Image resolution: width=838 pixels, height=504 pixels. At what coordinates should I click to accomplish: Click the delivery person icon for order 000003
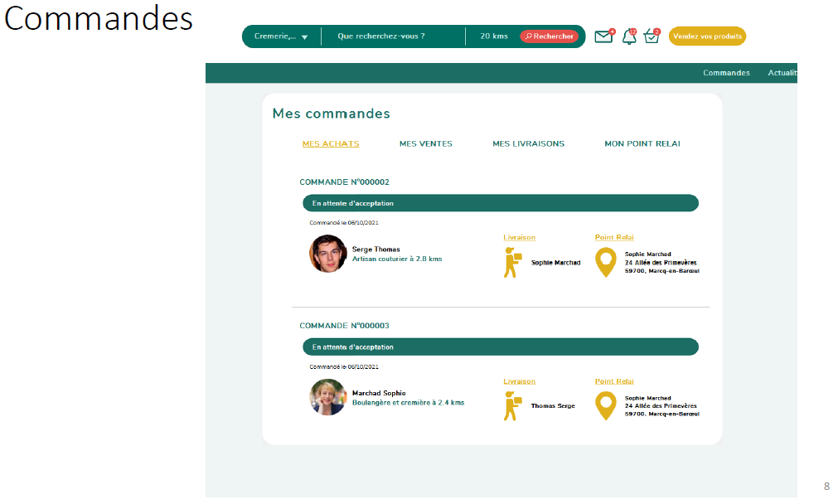point(512,406)
